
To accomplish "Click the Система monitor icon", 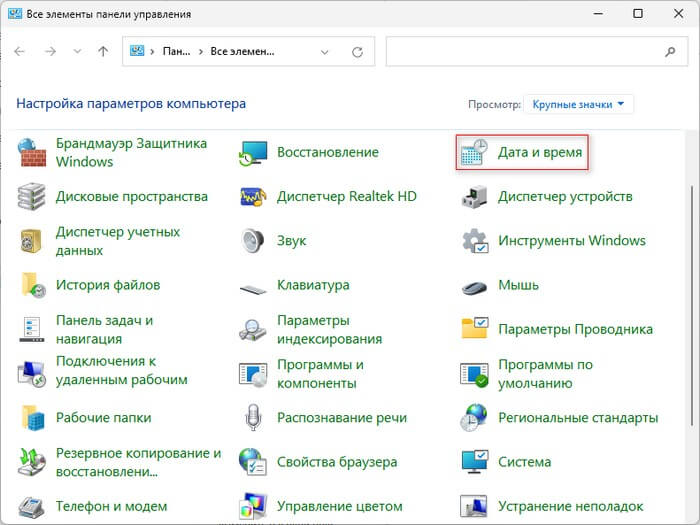I will tap(474, 462).
